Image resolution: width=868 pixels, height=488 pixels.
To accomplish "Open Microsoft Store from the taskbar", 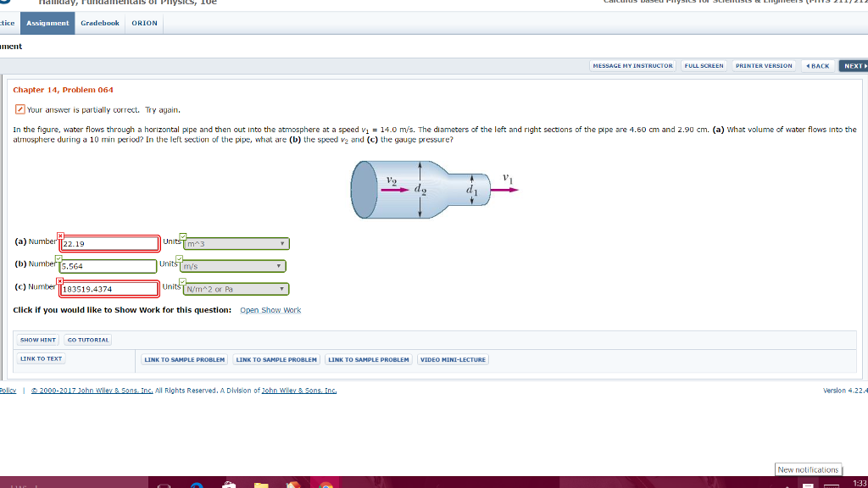I will click(229, 483).
